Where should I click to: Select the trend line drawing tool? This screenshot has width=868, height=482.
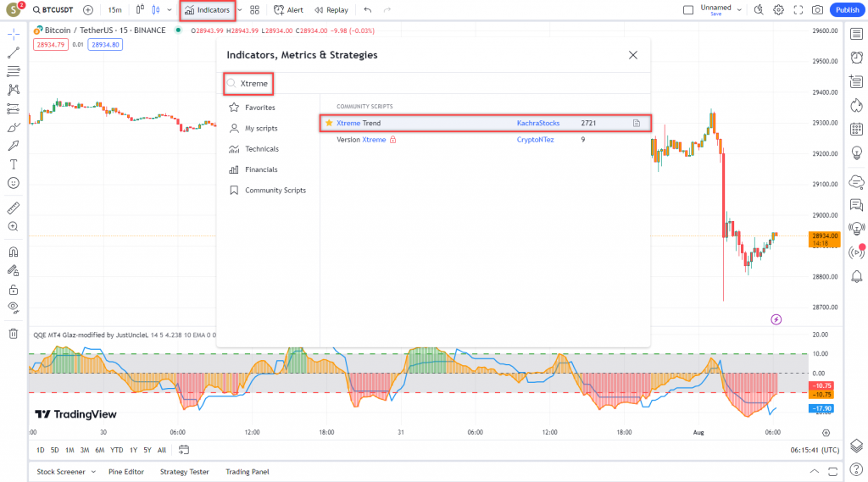13,53
